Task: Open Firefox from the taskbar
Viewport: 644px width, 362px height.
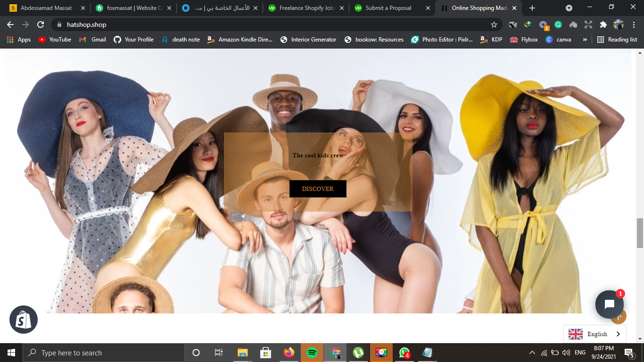Action: pos(289,352)
